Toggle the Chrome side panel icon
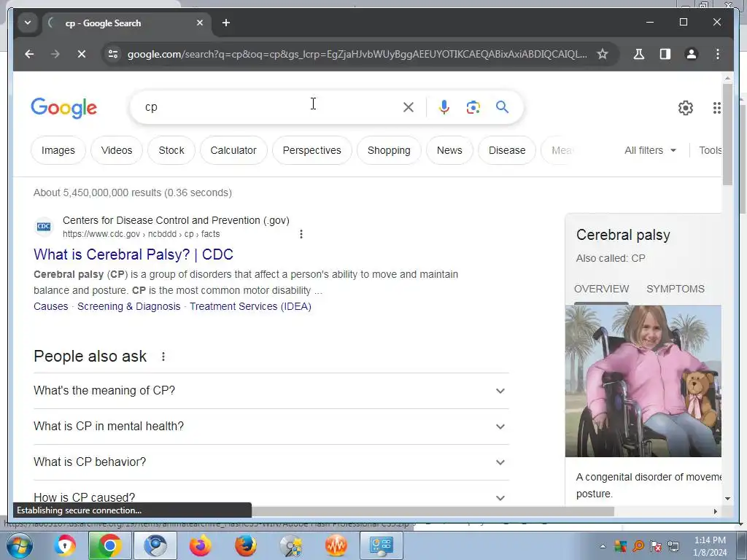This screenshot has height=560, width=747. (x=665, y=54)
